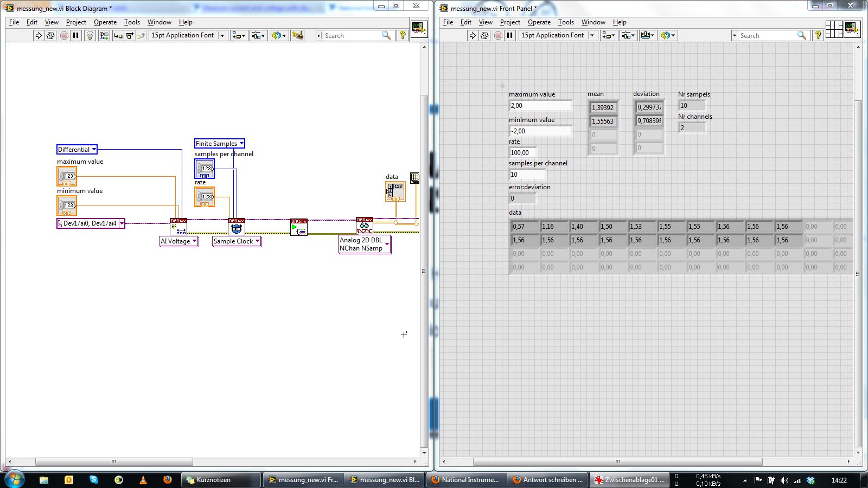The image size is (868, 488).
Task: Open Resize Objects menu in Front Panel
Action: 648,35
